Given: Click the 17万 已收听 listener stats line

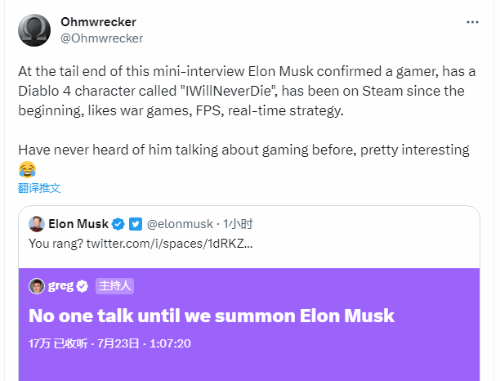Looking at the screenshot, I should coord(110,343).
